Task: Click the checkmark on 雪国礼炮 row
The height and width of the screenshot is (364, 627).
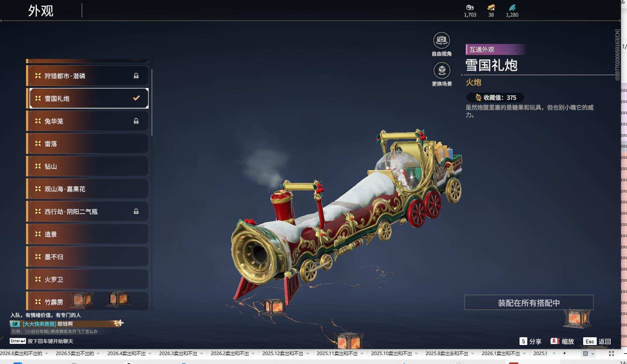Action: (136, 98)
